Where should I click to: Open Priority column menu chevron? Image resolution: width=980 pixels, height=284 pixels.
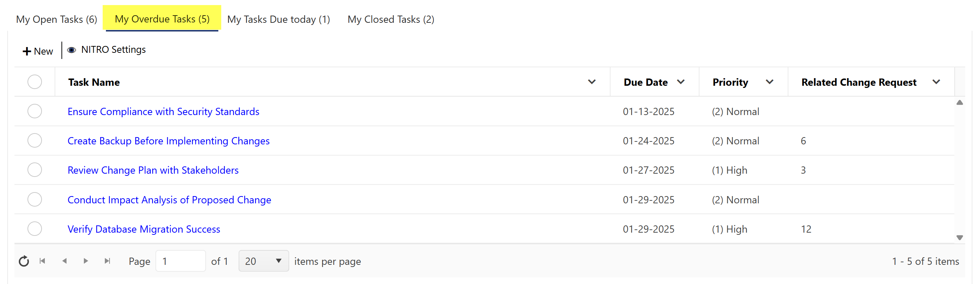pos(770,82)
